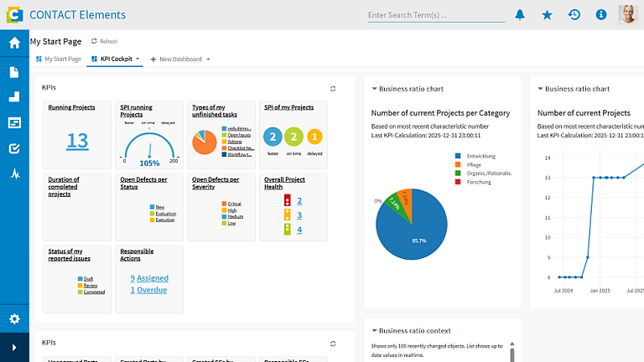The height and width of the screenshot is (362, 644).
Task: Open KPI Cockpit tab dropdown arrow
Action: pos(138,59)
